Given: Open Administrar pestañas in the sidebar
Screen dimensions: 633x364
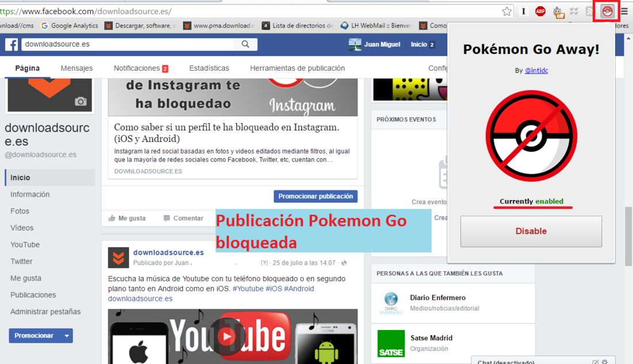Looking at the screenshot, I should click(x=45, y=312).
